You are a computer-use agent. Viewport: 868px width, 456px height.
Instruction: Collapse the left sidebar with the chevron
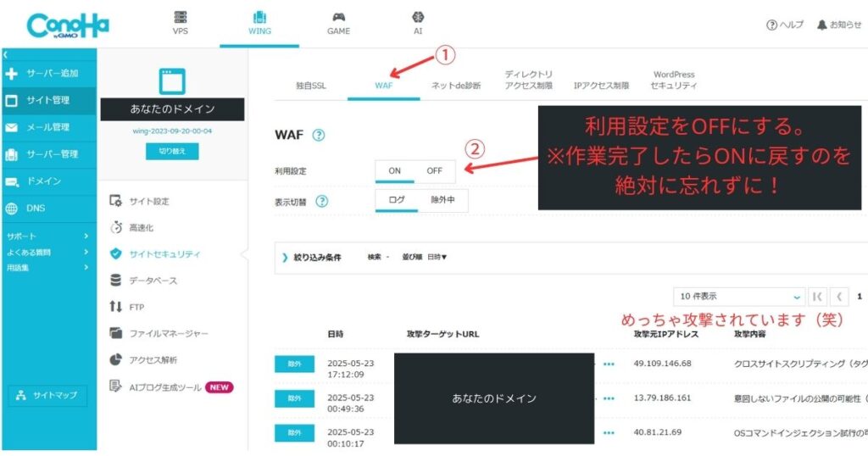[5, 55]
